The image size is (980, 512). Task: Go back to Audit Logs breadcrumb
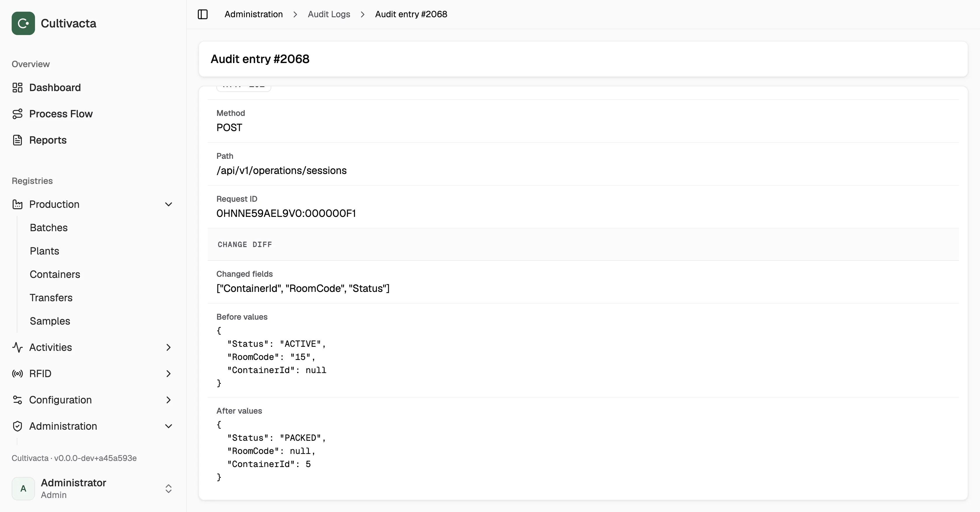[x=329, y=15]
